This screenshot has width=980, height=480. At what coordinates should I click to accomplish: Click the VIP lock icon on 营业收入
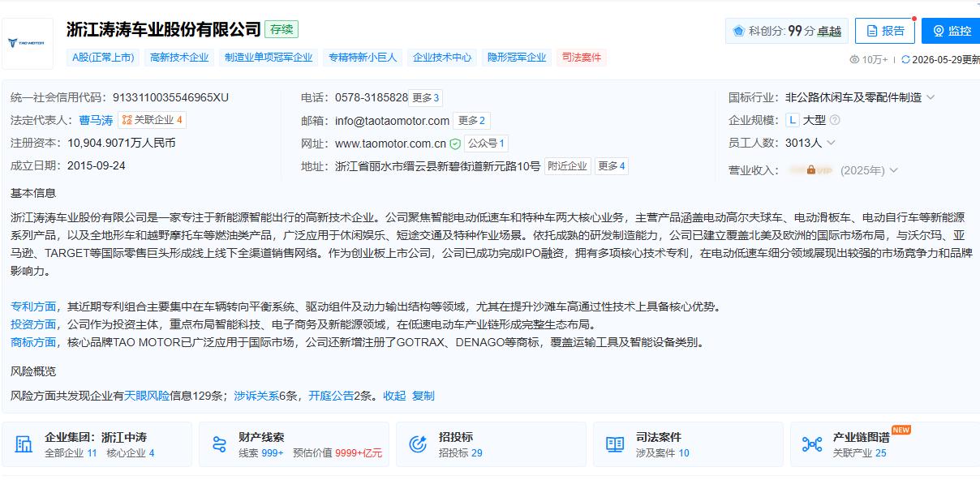(811, 170)
